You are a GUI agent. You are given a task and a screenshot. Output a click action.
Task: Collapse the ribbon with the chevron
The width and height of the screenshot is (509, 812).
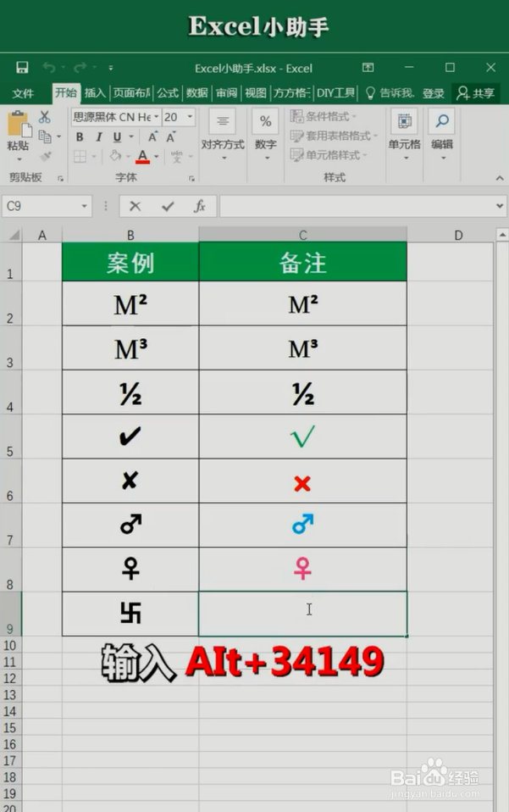pyautogui.click(x=499, y=178)
